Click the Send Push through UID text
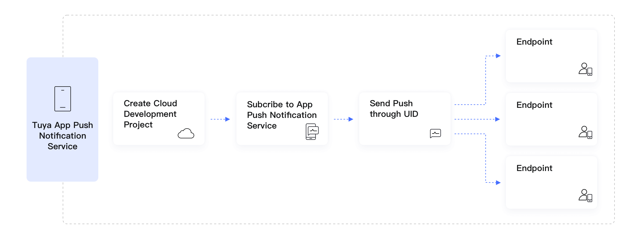The width and height of the screenshot is (644, 239). pyautogui.click(x=394, y=109)
